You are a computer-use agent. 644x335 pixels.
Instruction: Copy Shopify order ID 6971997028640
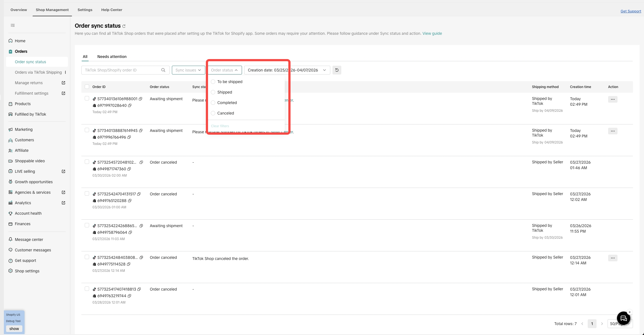click(x=130, y=105)
